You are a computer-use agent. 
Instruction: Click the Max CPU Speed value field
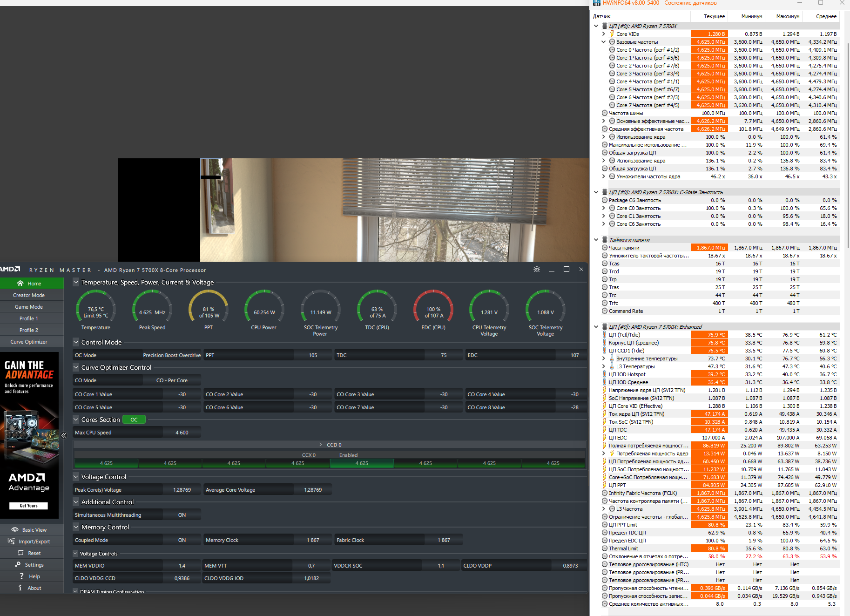coord(182,433)
